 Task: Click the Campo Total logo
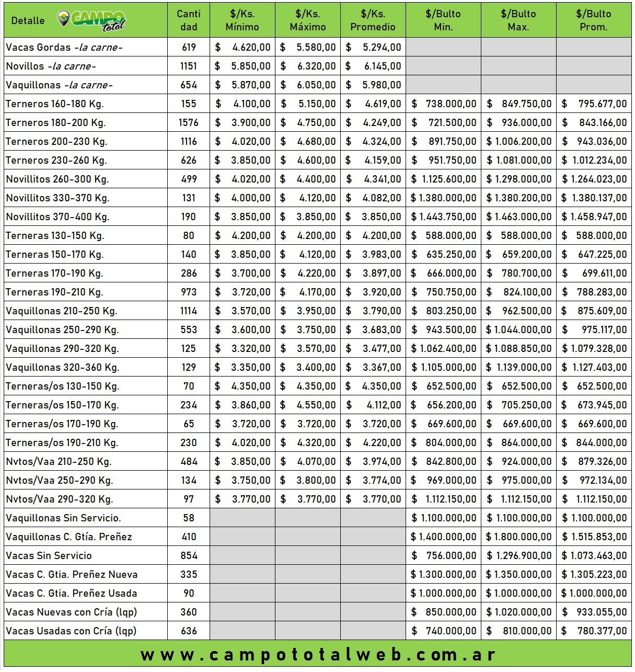(x=91, y=20)
